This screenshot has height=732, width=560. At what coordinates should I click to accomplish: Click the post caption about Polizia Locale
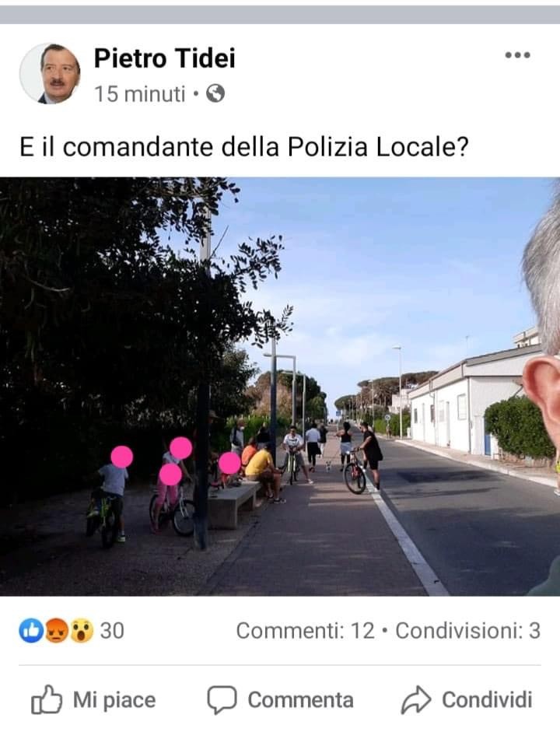click(x=243, y=146)
